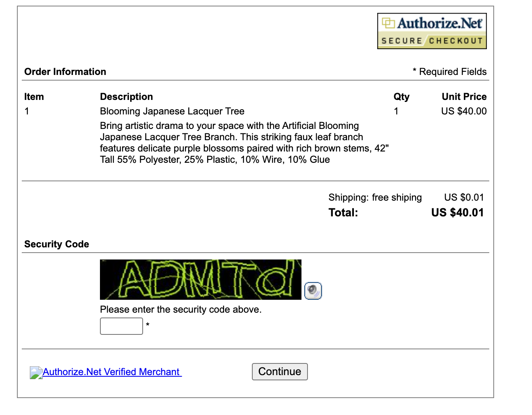The height and width of the screenshot is (415, 532).
Task: Click the Qty column header
Action: tap(401, 97)
